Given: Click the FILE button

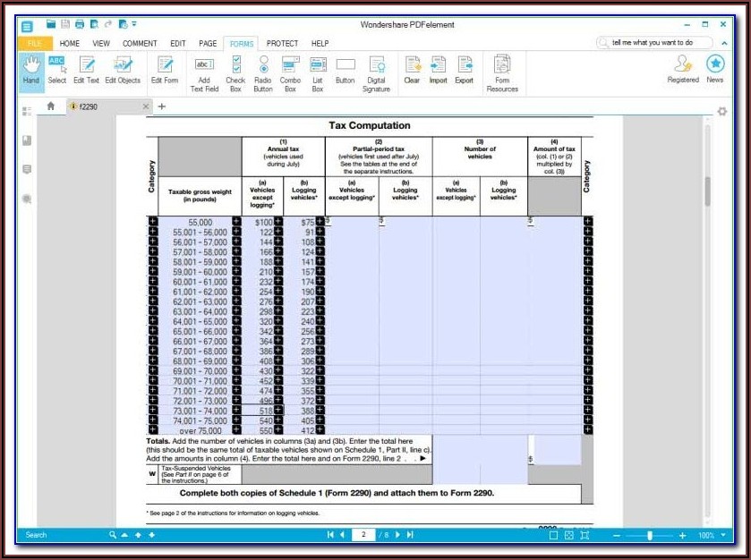Looking at the screenshot, I should [x=35, y=43].
